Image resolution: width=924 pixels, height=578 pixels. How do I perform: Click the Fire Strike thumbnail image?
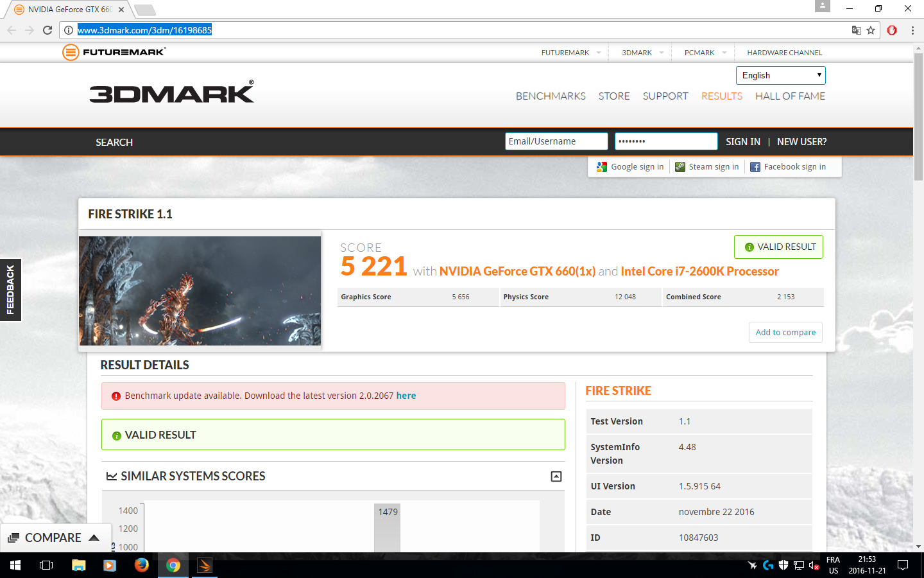pyautogui.click(x=200, y=291)
